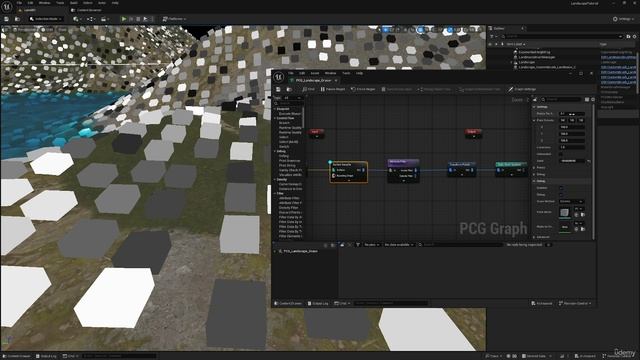The image size is (640, 360).
Task: Open the Scale Method dropdown
Action: [571, 201]
